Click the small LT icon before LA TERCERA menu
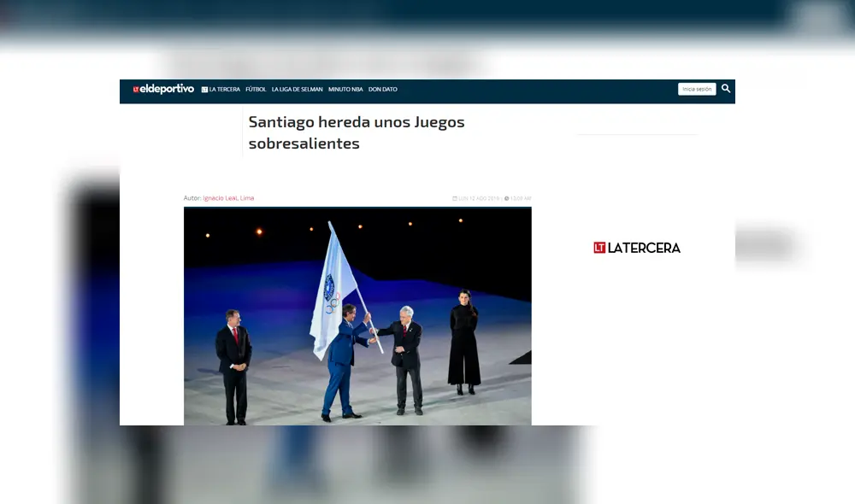The width and height of the screenshot is (855, 504). point(203,89)
